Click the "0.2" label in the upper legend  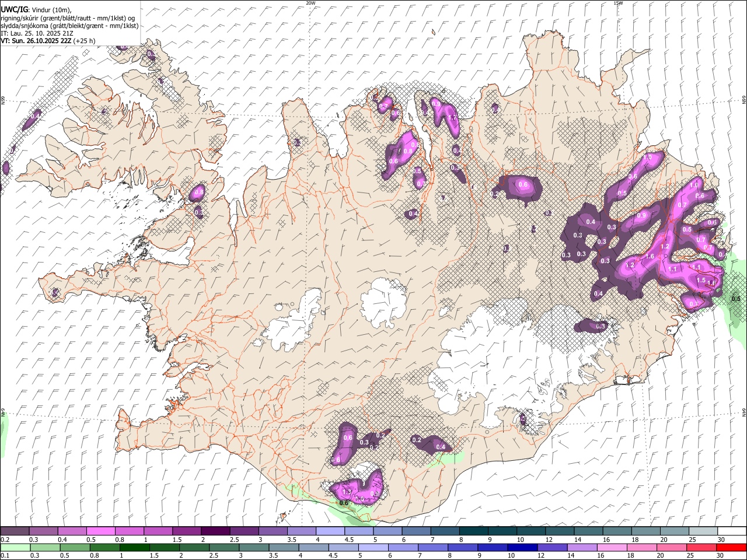(x=5, y=540)
